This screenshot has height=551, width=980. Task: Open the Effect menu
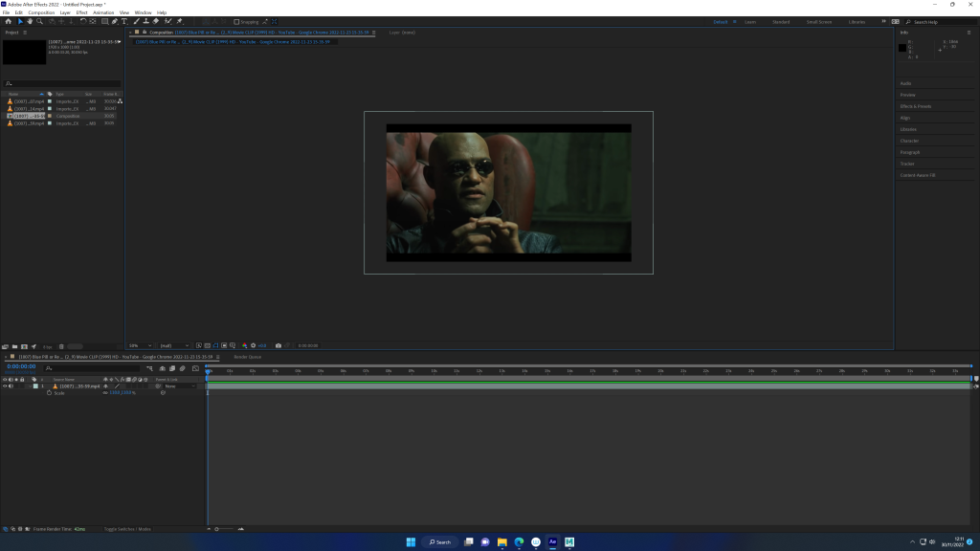[82, 12]
